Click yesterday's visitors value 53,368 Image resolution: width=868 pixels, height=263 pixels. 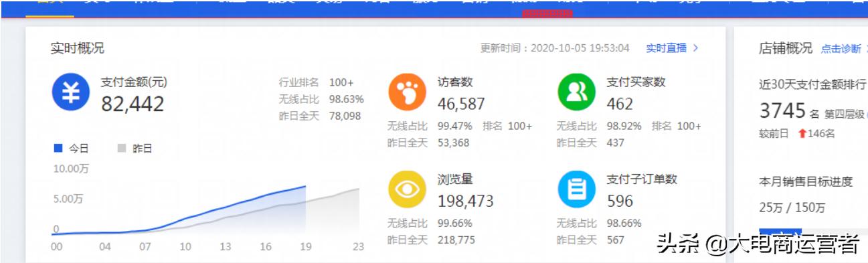tap(454, 143)
